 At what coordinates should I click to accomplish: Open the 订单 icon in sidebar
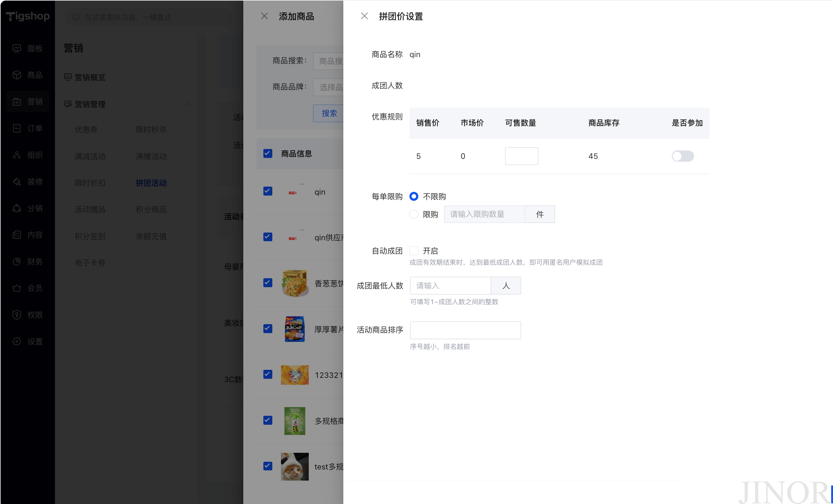(17, 128)
